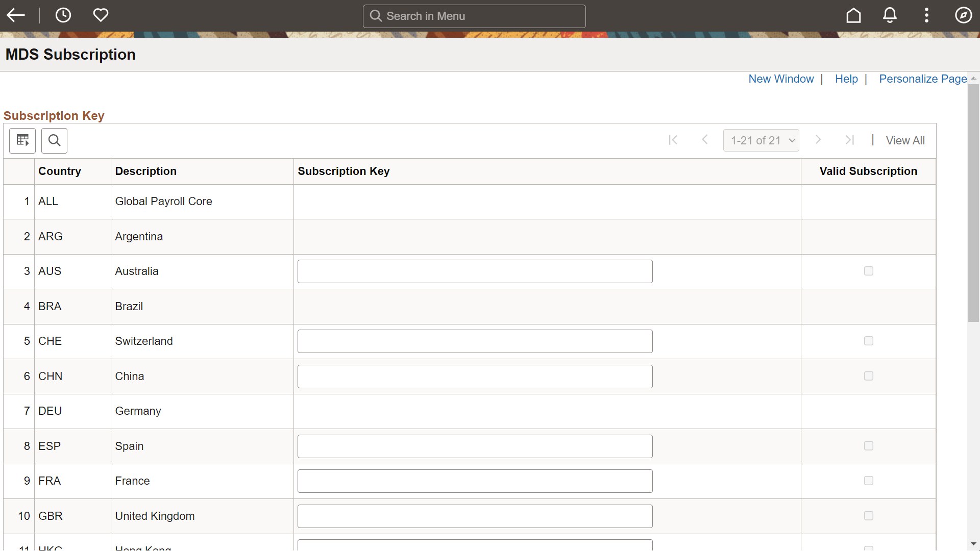980x551 pixels.
Task: Click the previous page navigation icon
Action: 705,140
